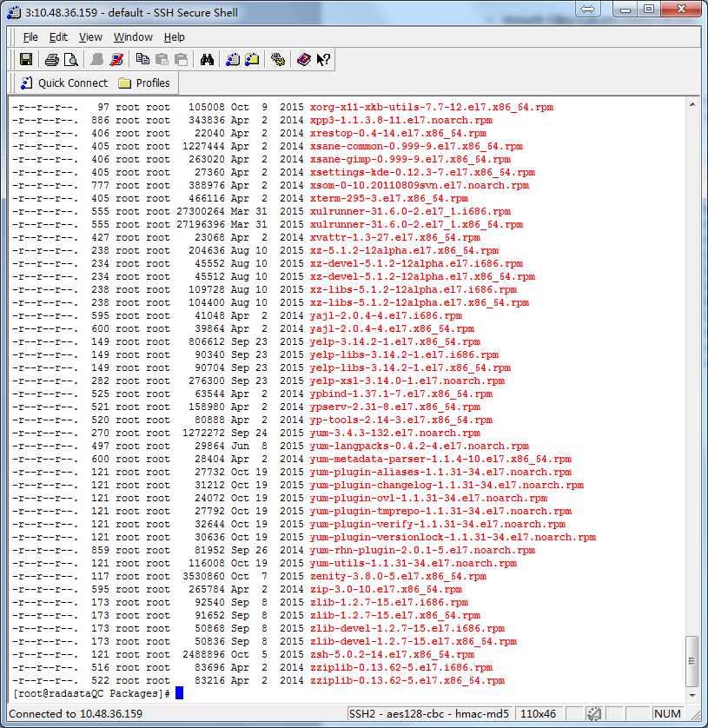Click the xsane-common rpm filename
The image size is (708, 728).
point(416,146)
